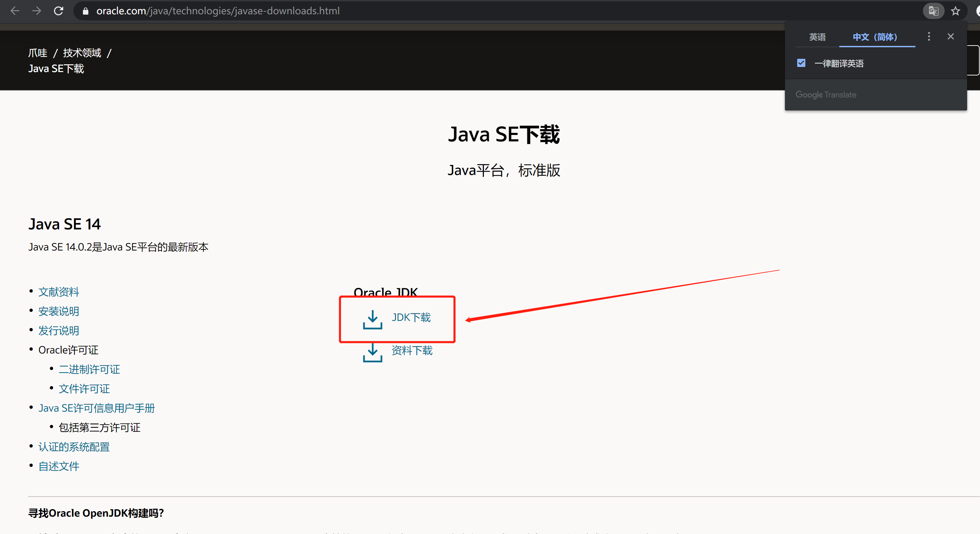Click the 爪哇 breadcrumb link

tap(38, 53)
